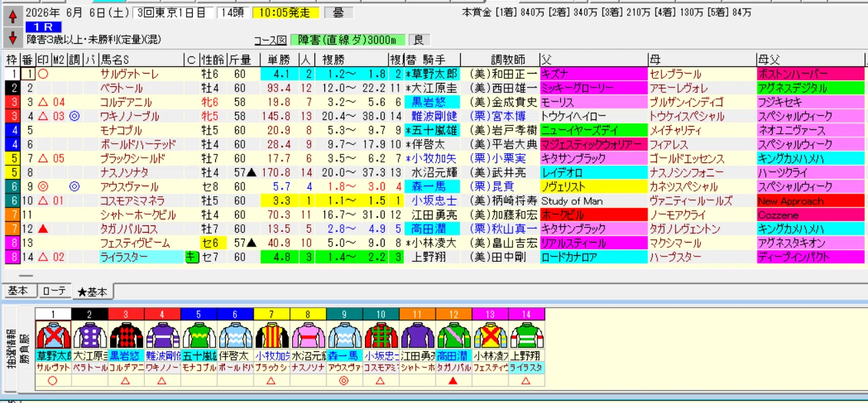This screenshot has width=868, height=403.
Task: Select green sash silk for number 12
Action: pyautogui.click(x=453, y=335)
